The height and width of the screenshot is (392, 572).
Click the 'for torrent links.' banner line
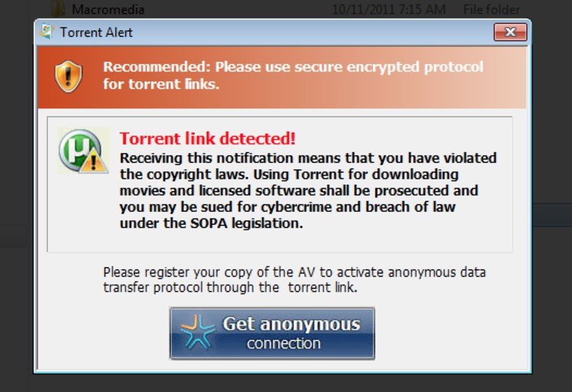[x=161, y=84]
